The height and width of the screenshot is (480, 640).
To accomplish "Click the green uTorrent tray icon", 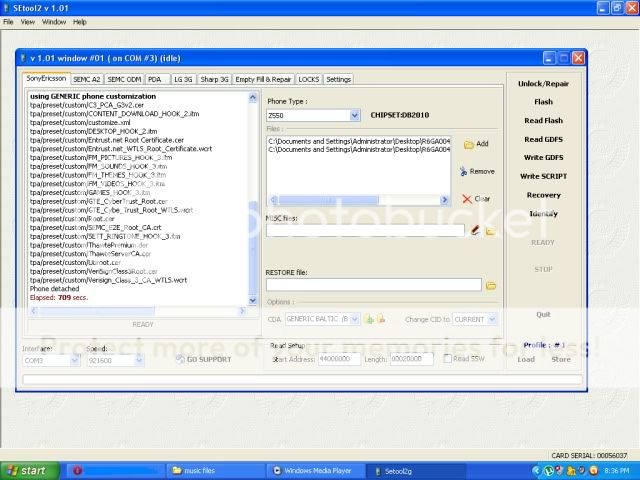I will [x=549, y=471].
